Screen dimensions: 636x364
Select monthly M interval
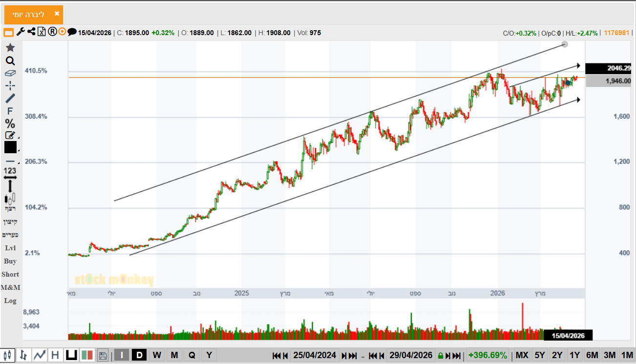tap(174, 355)
